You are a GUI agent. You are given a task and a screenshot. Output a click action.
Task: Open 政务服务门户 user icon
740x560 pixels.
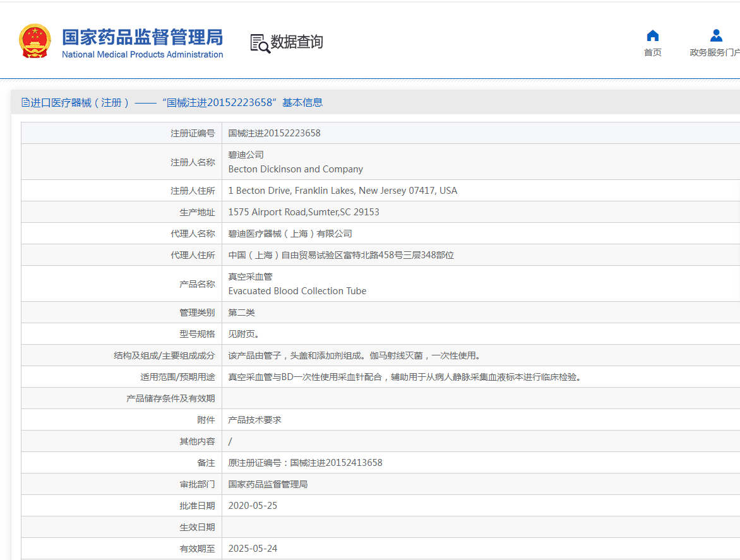click(x=716, y=35)
